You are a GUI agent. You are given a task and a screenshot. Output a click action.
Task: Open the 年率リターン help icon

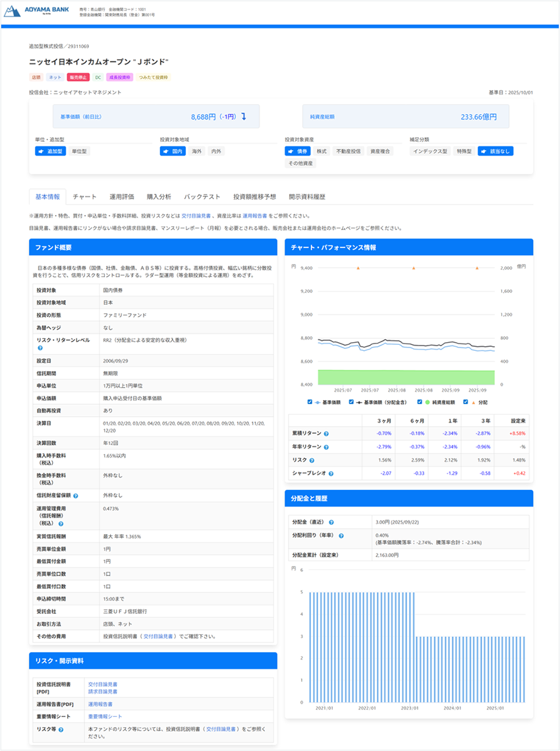tap(327, 447)
